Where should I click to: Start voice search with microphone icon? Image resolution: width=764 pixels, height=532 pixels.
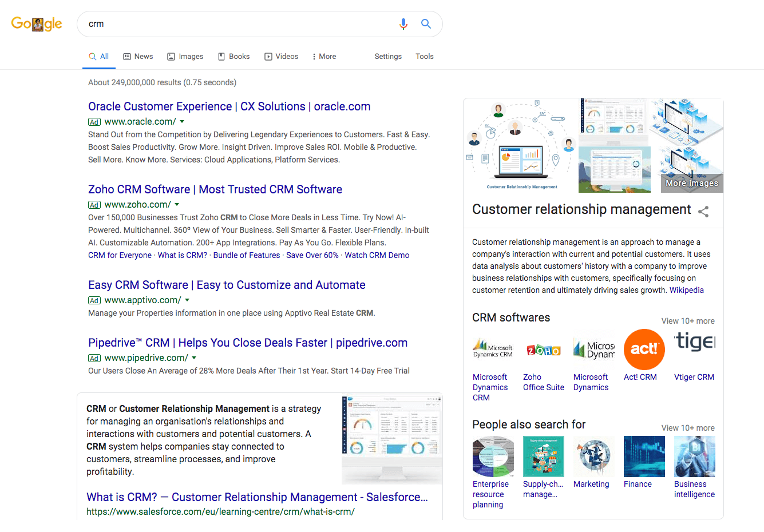coord(403,24)
